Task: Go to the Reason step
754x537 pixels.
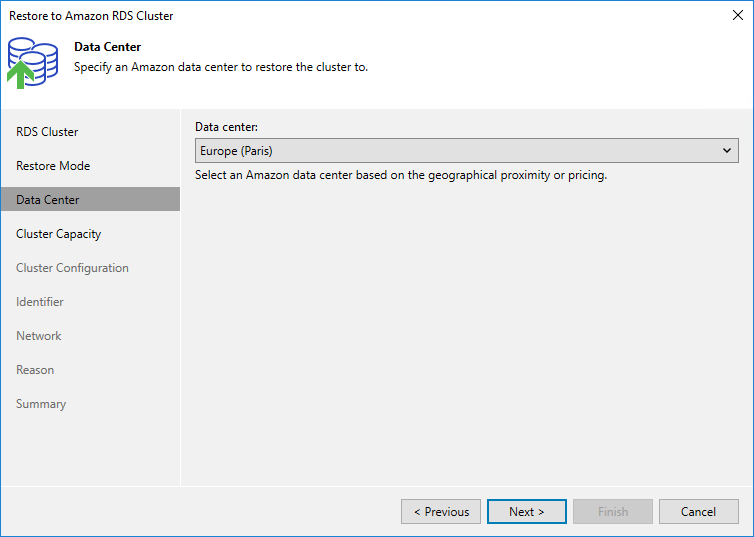Action: (35, 370)
